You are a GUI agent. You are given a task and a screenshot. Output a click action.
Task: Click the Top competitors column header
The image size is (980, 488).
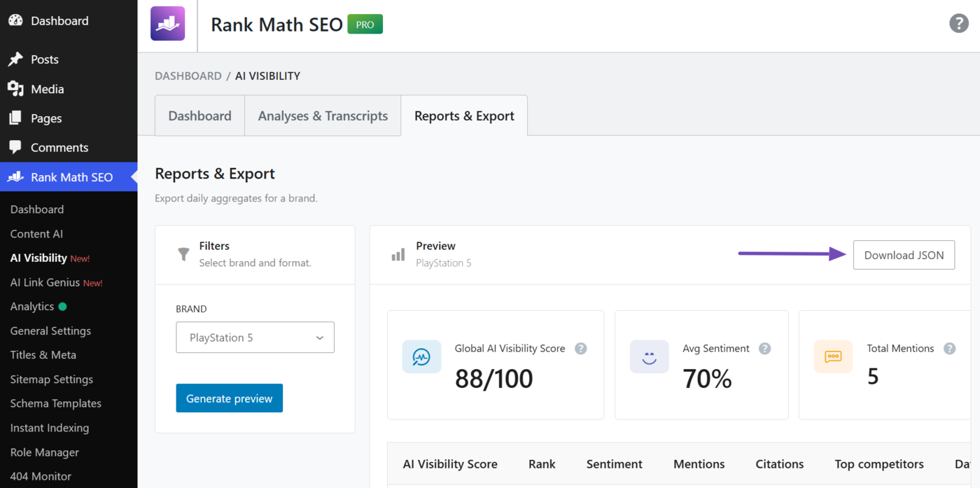(x=879, y=464)
